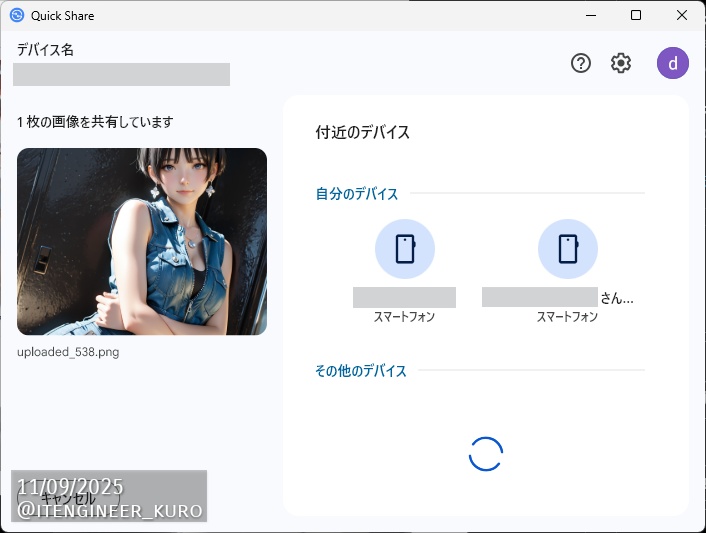Click the purple 'd' account avatar
Image resolution: width=706 pixels, height=533 pixels.
point(673,63)
